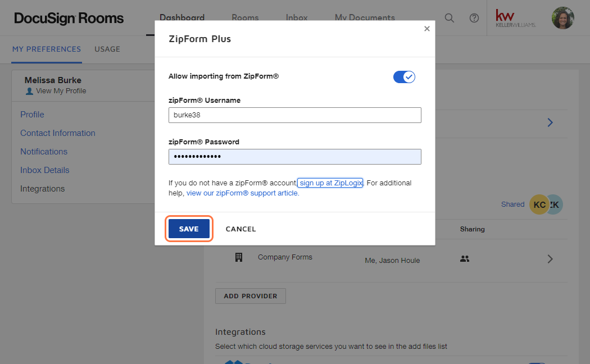590x364 pixels.
Task: Click the zipForm Password field
Action: [294, 156]
